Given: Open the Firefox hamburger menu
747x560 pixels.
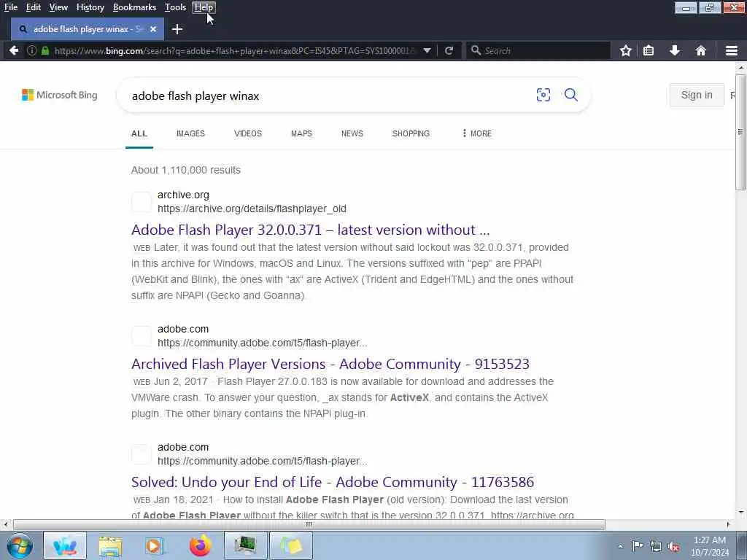Looking at the screenshot, I should pyautogui.click(x=732, y=50).
